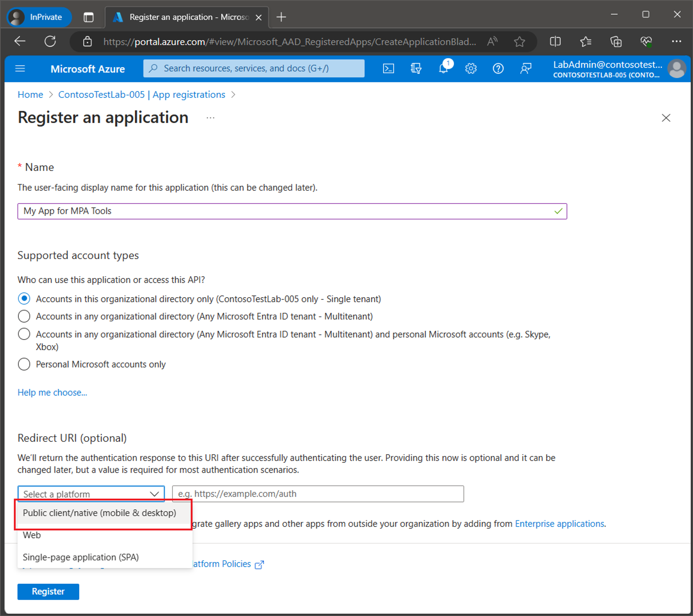
Task: Choose Public client/native (mobile & desktop)
Action: (104, 513)
